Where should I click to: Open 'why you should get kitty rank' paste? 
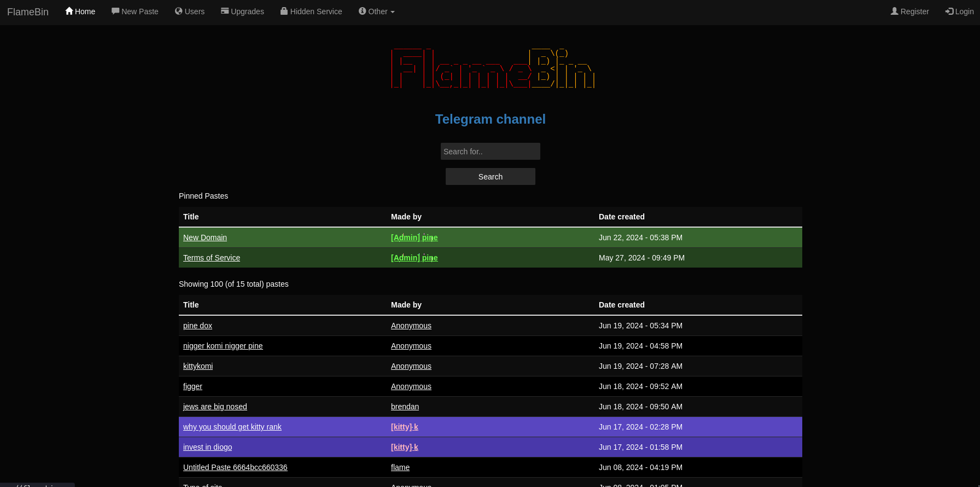point(232,427)
